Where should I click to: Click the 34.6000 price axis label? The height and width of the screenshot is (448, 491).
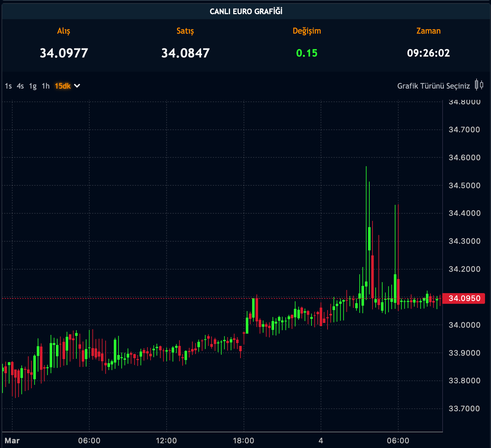464,157
